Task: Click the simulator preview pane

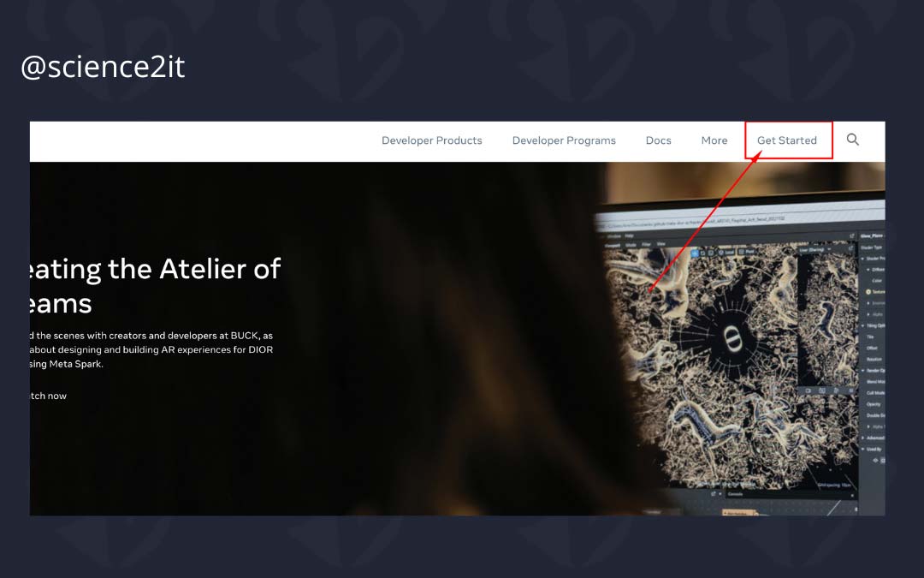Action: pyautogui.click(x=826, y=319)
